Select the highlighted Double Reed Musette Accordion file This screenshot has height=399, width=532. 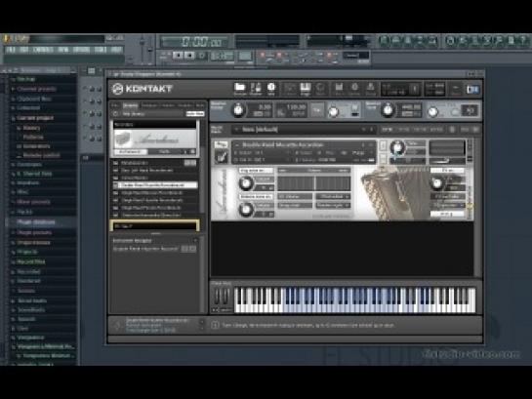(155, 185)
